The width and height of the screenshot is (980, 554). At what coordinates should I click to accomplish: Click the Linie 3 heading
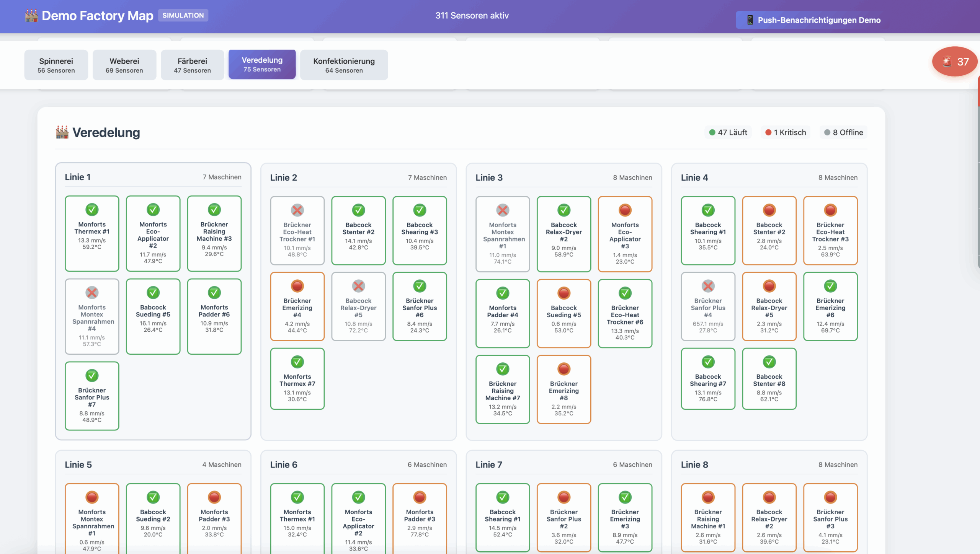point(489,178)
